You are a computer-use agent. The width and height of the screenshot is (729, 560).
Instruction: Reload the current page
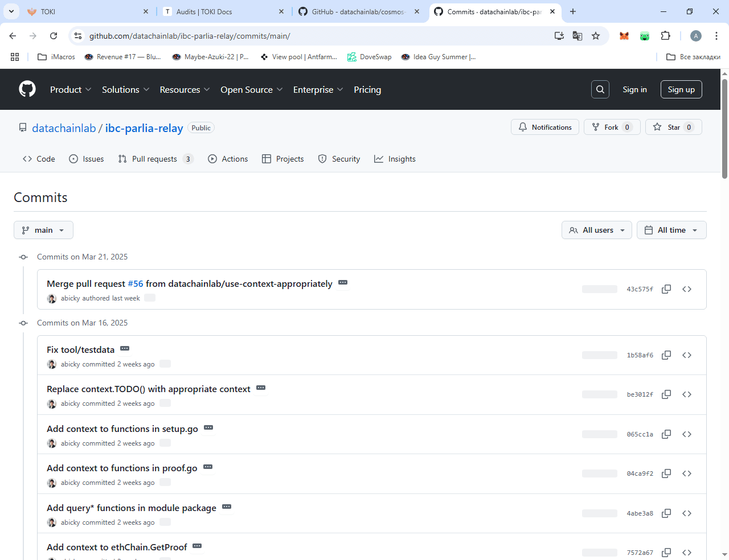pos(54,36)
